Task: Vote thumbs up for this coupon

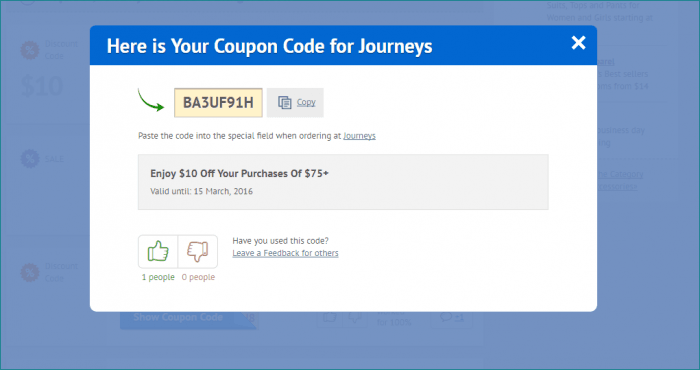Action: point(158,252)
